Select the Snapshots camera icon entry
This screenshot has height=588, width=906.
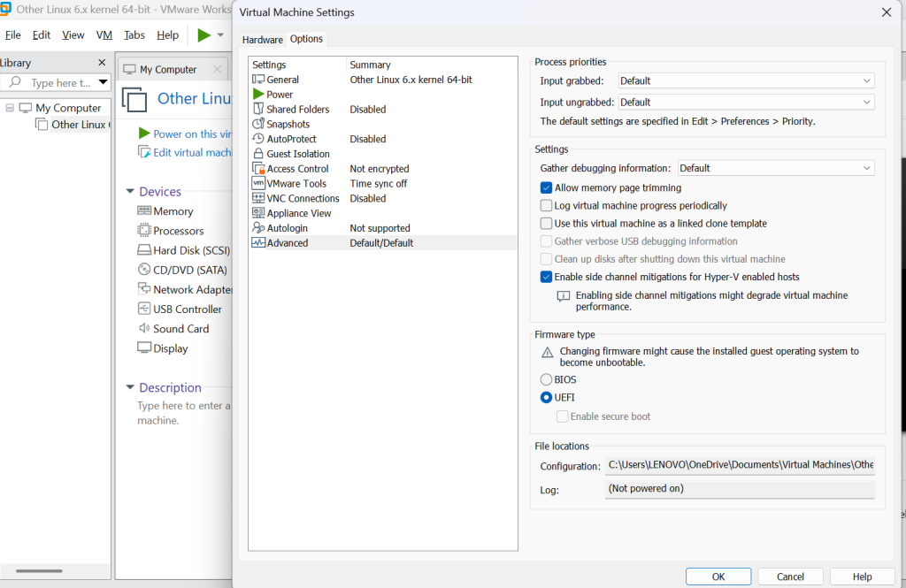point(258,125)
